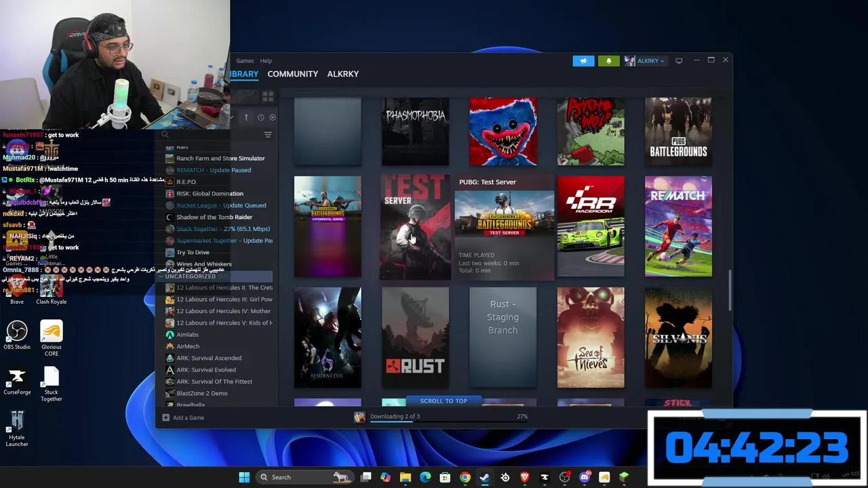This screenshot has height=488, width=868.
Task: Open Silvanis game cover
Action: click(x=678, y=338)
